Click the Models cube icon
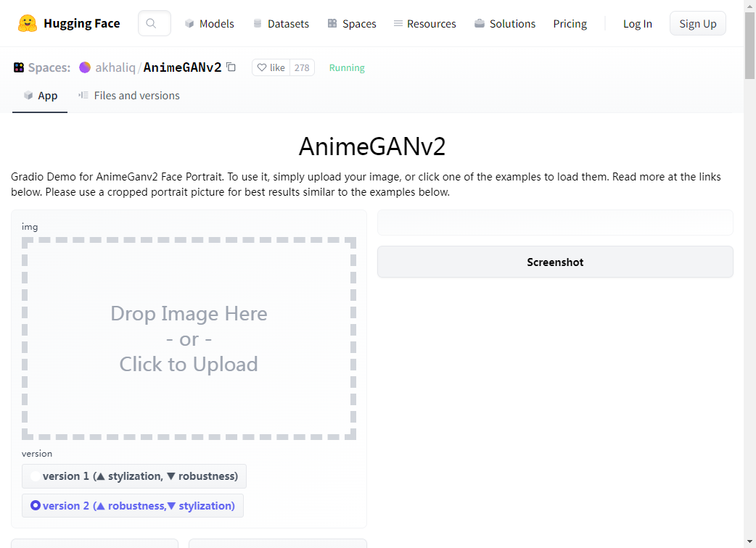This screenshot has height=548, width=756. click(189, 23)
